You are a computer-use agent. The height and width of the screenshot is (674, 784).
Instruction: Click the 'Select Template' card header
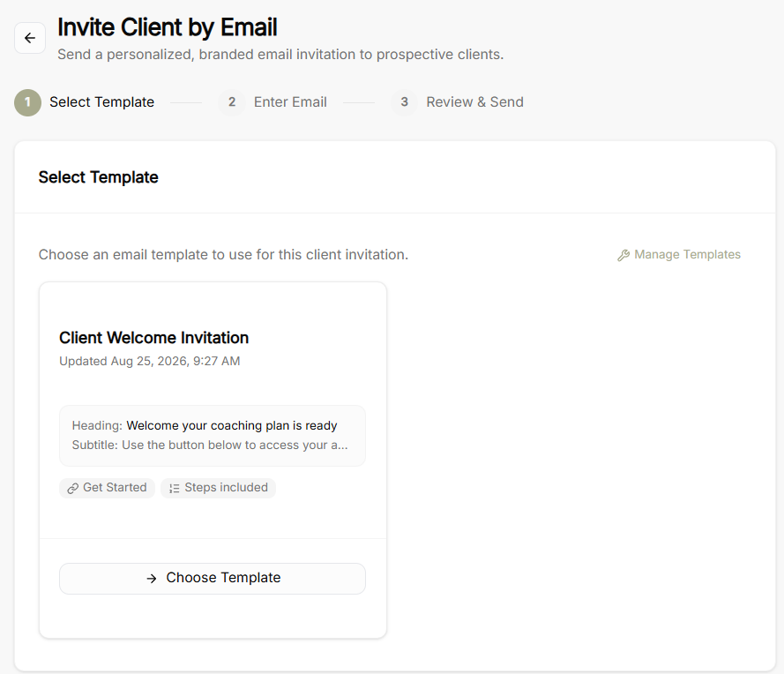(99, 177)
